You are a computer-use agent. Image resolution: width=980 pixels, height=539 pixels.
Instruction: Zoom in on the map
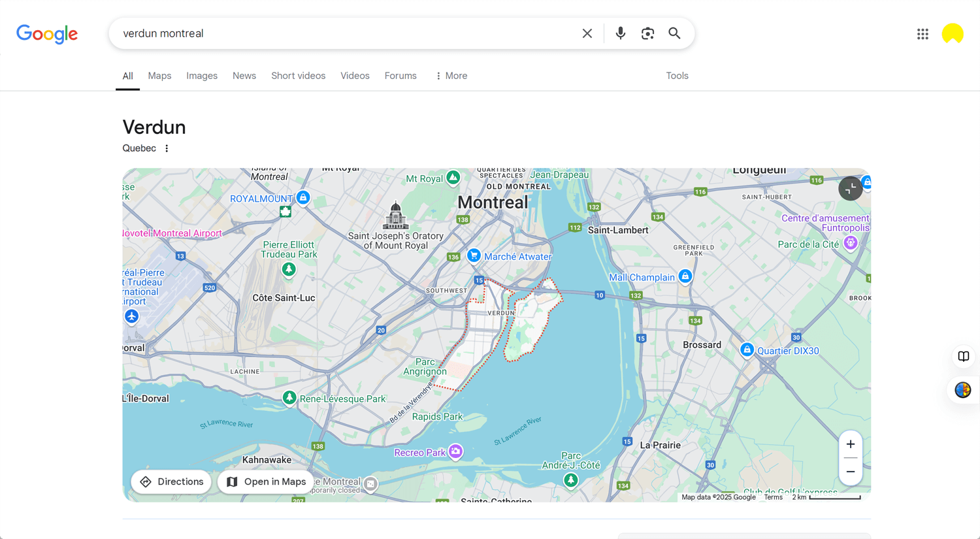851,444
